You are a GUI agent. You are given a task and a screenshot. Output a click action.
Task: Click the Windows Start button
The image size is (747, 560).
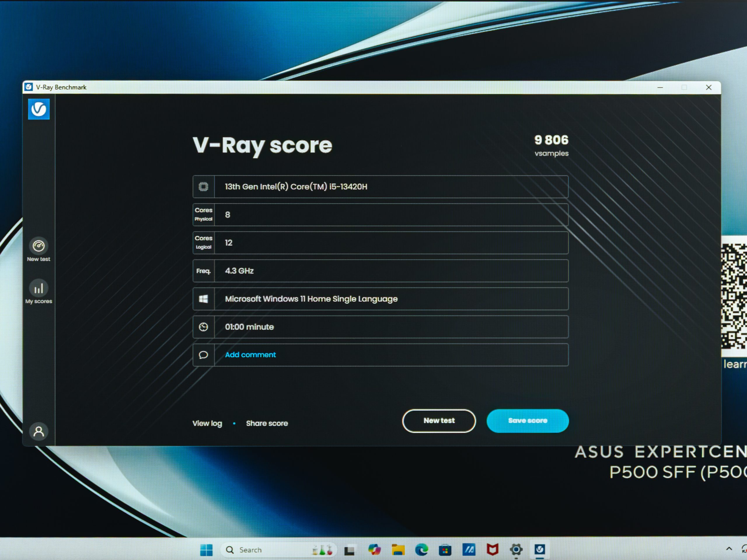(x=206, y=550)
